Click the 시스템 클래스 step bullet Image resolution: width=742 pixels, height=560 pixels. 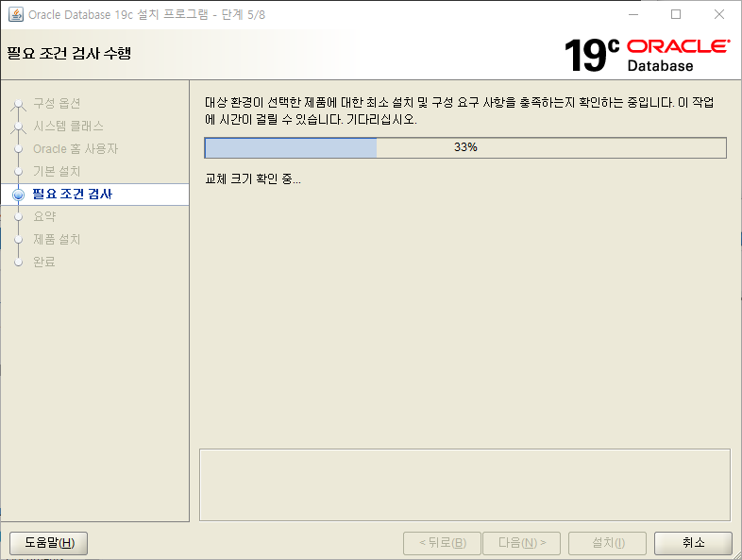click(x=19, y=127)
